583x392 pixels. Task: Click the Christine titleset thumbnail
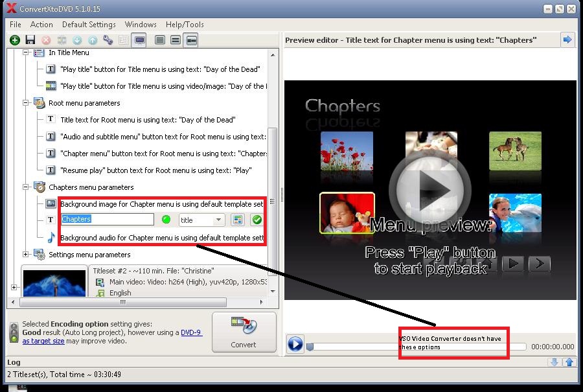pos(54,283)
